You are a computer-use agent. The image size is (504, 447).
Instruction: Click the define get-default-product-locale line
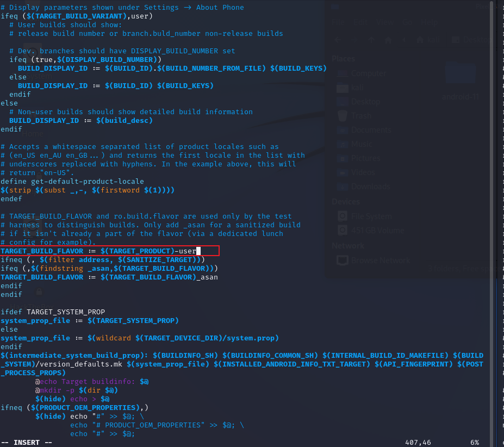pos(72,181)
